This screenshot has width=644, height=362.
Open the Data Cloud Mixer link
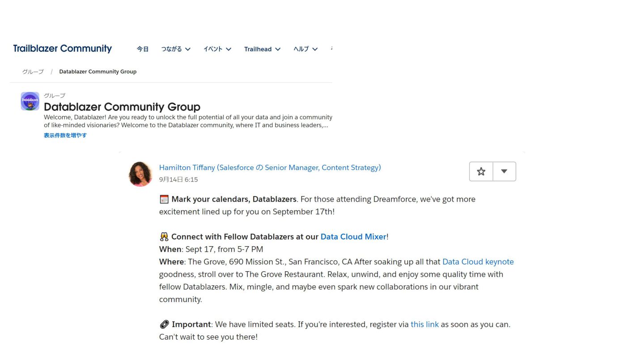click(x=353, y=237)
